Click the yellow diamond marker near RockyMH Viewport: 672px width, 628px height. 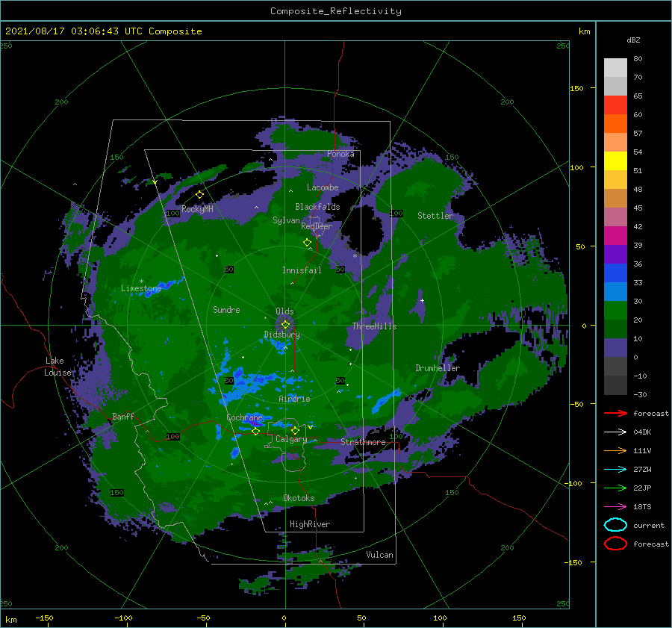(199, 195)
